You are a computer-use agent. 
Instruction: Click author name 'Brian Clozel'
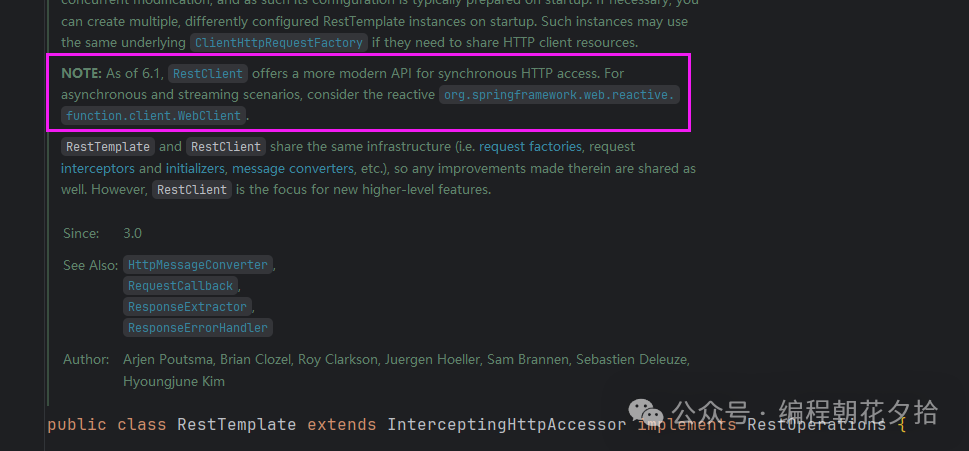pyautogui.click(x=255, y=360)
